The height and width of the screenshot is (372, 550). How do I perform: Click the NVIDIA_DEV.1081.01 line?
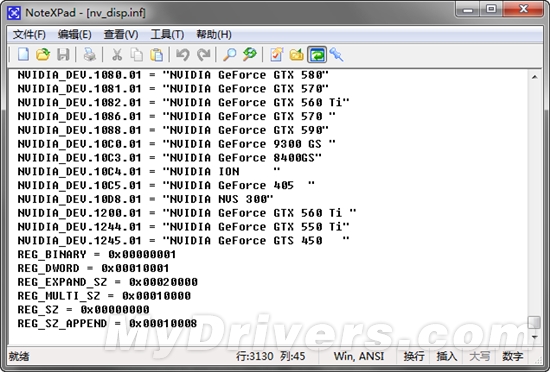tap(173, 88)
